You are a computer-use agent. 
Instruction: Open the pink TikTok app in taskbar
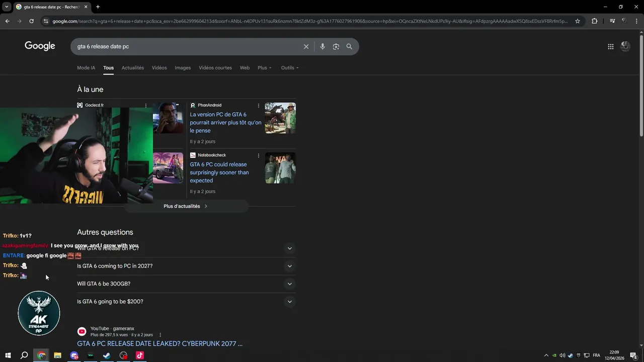pyautogui.click(x=140, y=355)
